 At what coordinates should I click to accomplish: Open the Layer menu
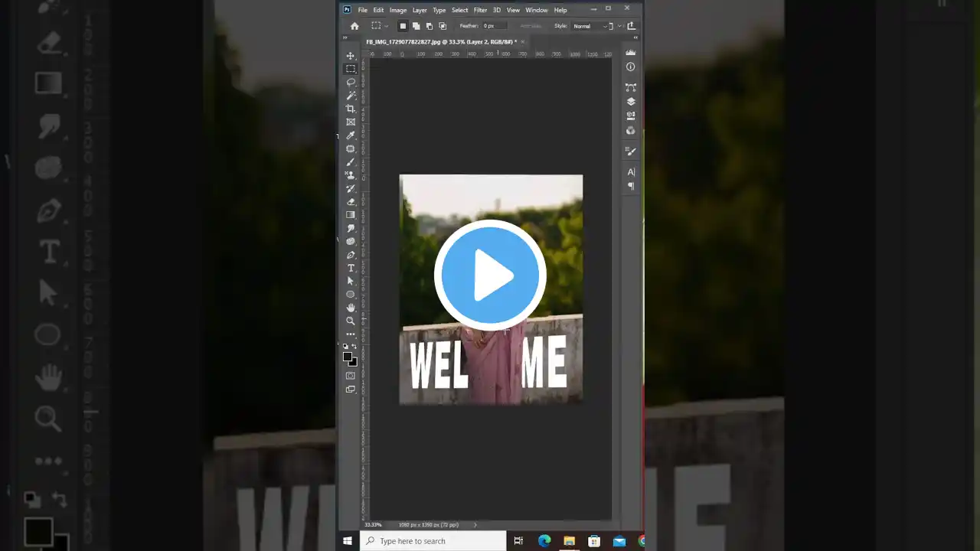click(420, 10)
